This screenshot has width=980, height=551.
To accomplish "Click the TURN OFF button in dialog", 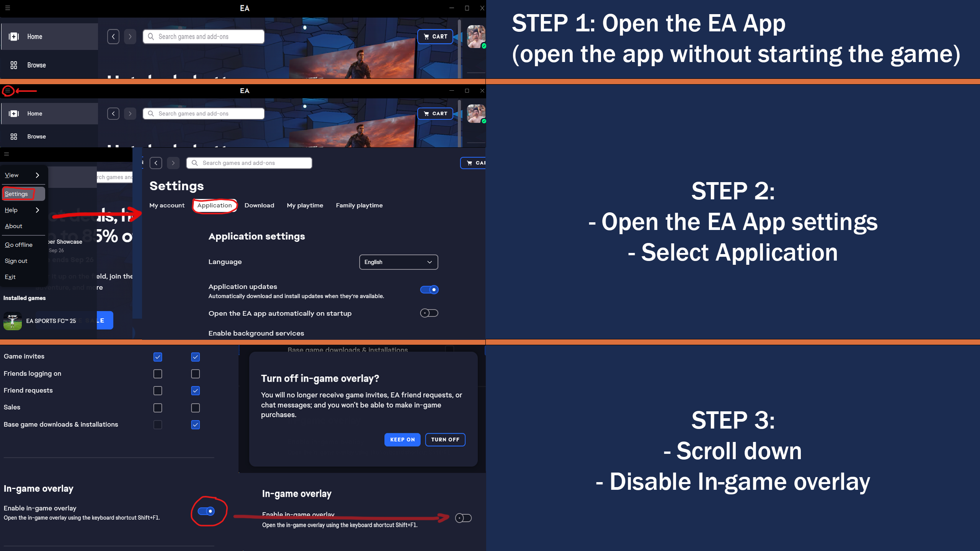I will (x=445, y=440).
